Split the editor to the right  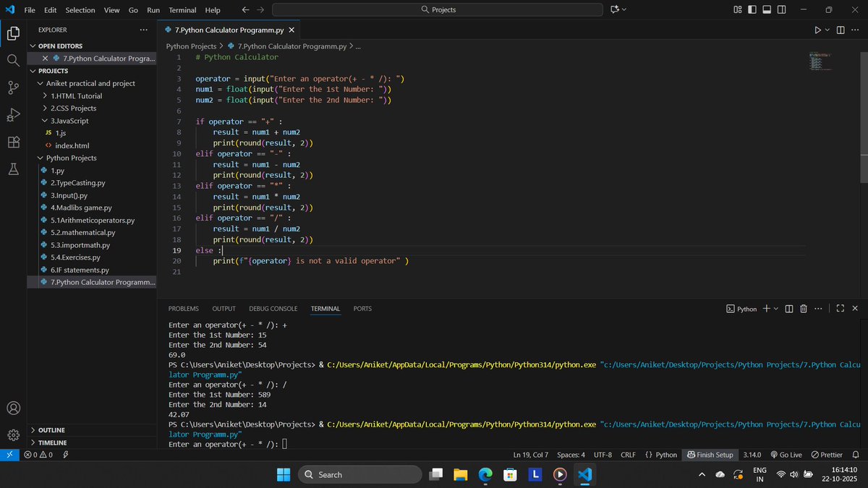[841, 30]
